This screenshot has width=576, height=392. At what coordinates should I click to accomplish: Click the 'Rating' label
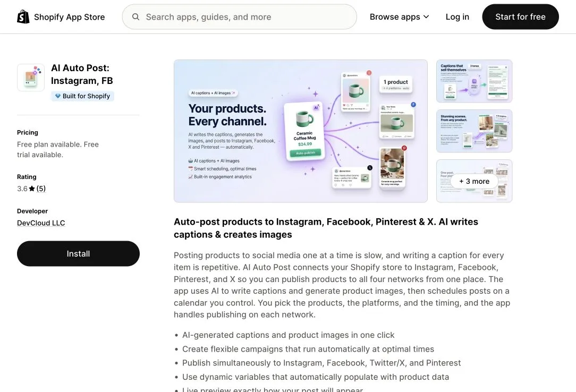[x=27, y=177]
